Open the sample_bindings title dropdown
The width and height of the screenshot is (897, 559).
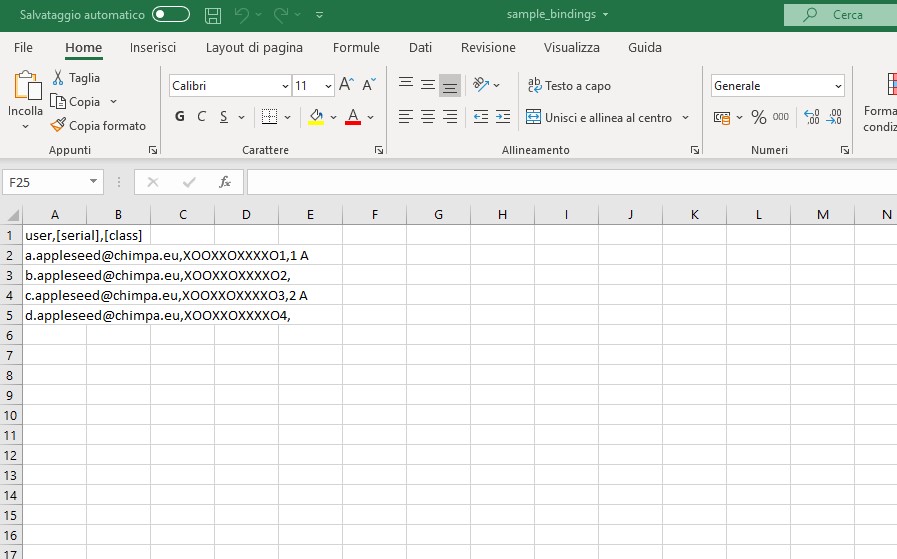pos(605,14)
